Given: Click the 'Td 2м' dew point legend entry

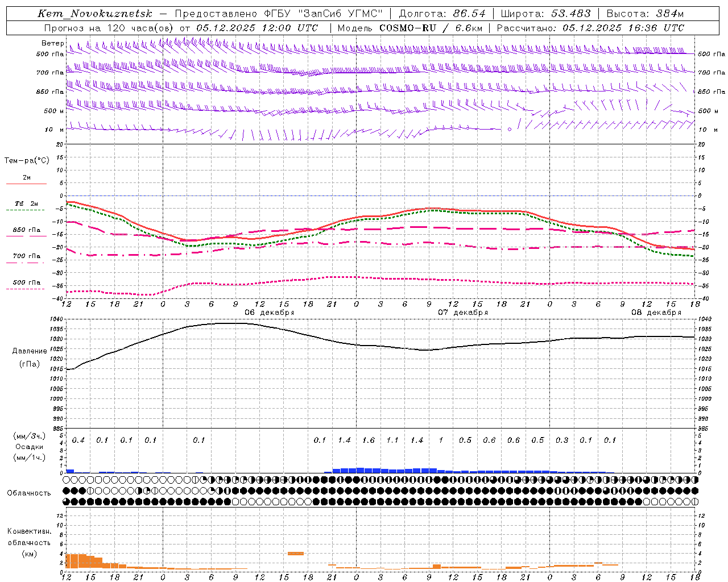Looking at the screenshot, I should [x=27, y=203].
